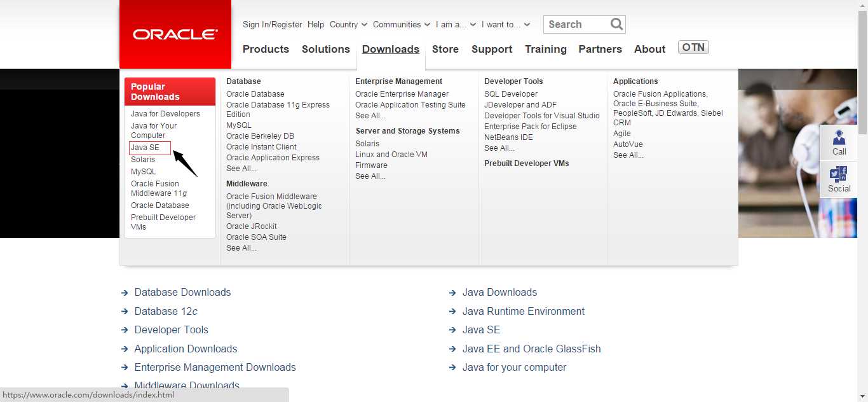Open Oracle Enterprise Manager link
This screenshot has width=868, height=402.
(402, 94)
